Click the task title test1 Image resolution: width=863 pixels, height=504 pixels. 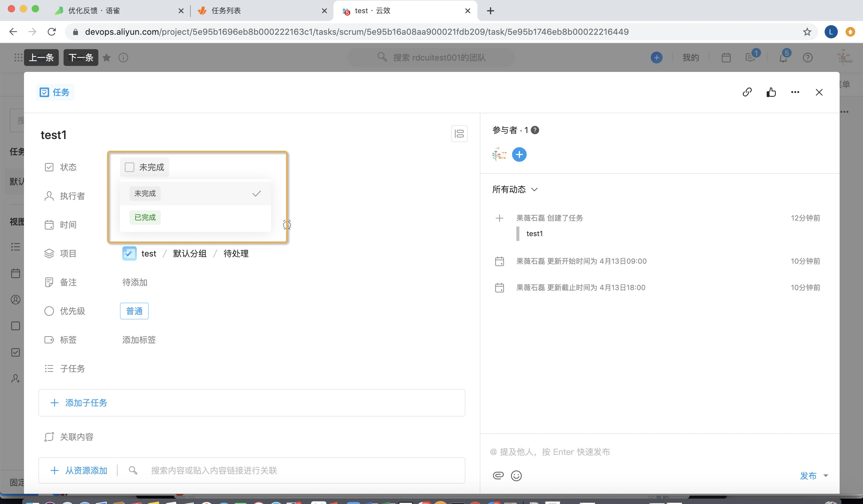(53, 135)
